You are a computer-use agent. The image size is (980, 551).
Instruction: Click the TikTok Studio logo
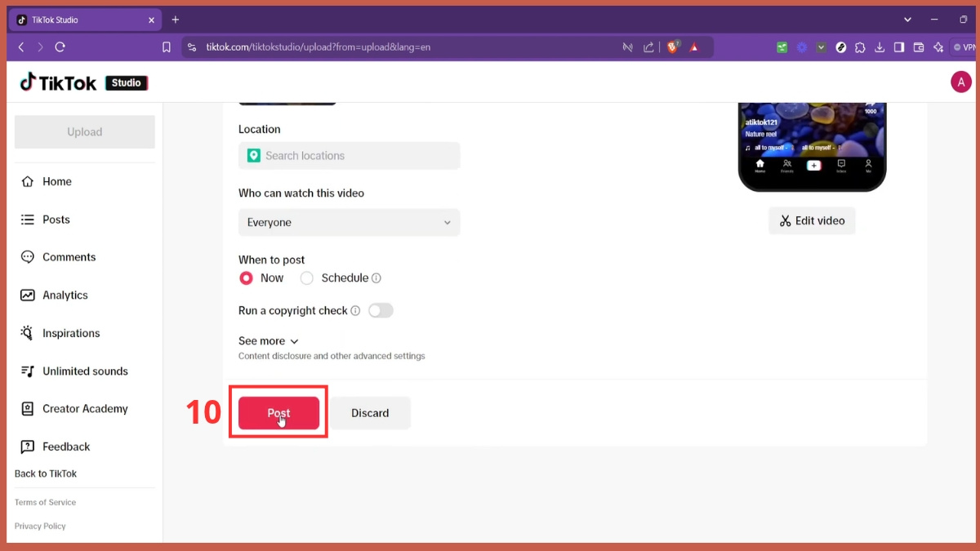click(83, 82)
